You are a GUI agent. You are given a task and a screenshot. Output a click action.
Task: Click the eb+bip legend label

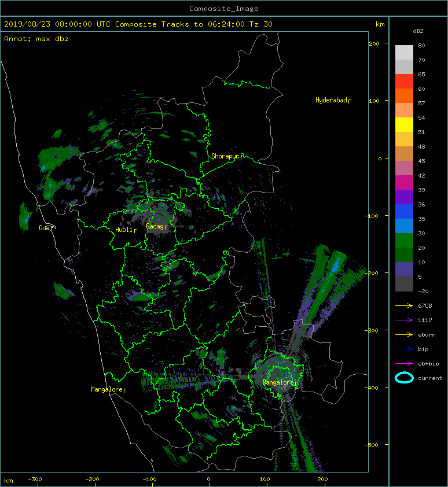[428, 364]
